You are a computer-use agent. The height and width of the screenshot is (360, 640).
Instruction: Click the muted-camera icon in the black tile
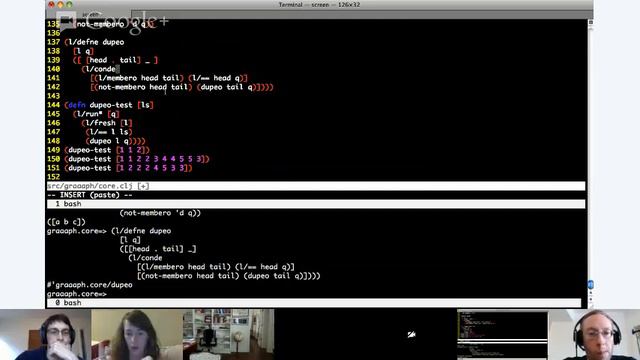coord(411,335)
